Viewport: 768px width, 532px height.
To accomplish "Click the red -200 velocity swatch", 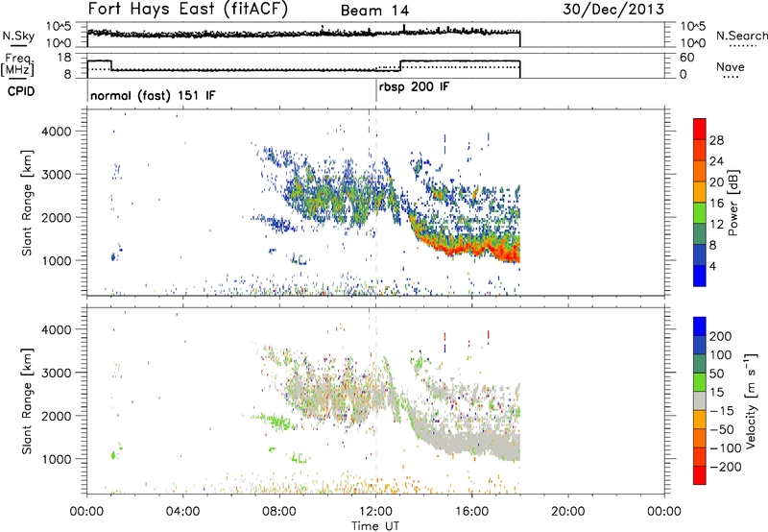I will click(x=700, y=475).
